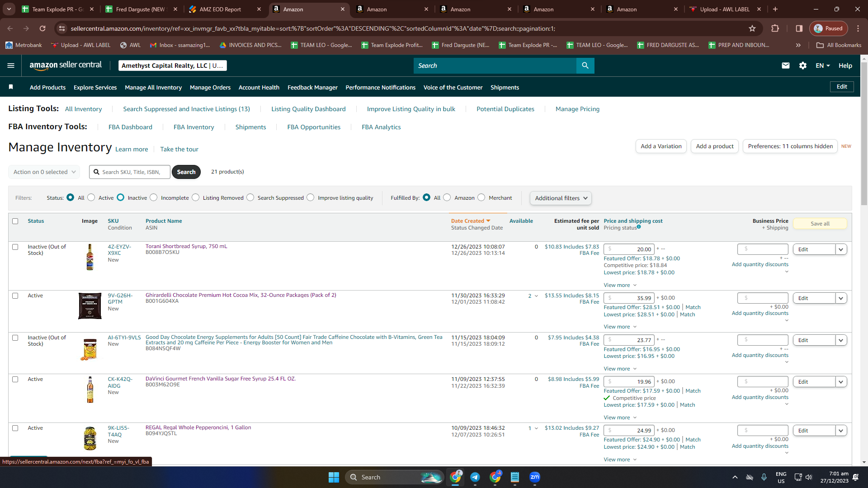Open the Windows Start menu
Image resolution: width=868 pixels, height=488 pixels.
[334, 477]
